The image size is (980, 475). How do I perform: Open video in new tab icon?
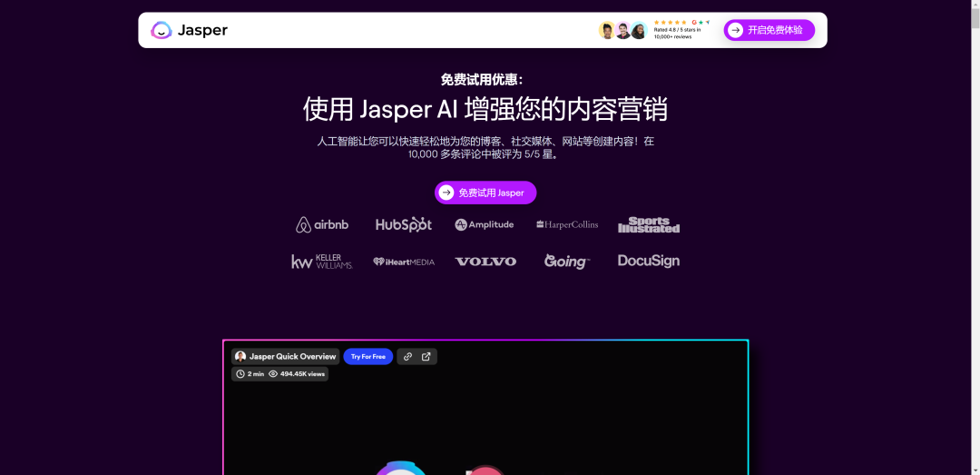[426, 357]
